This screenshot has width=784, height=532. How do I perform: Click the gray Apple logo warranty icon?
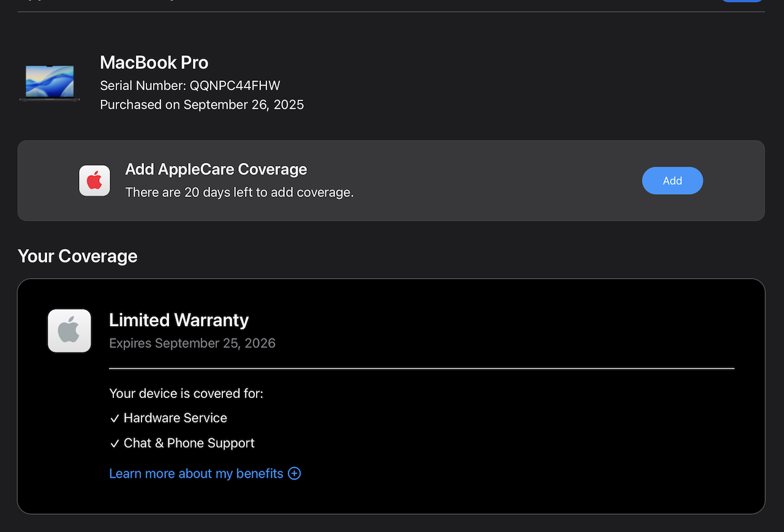(x=69, y=331)
